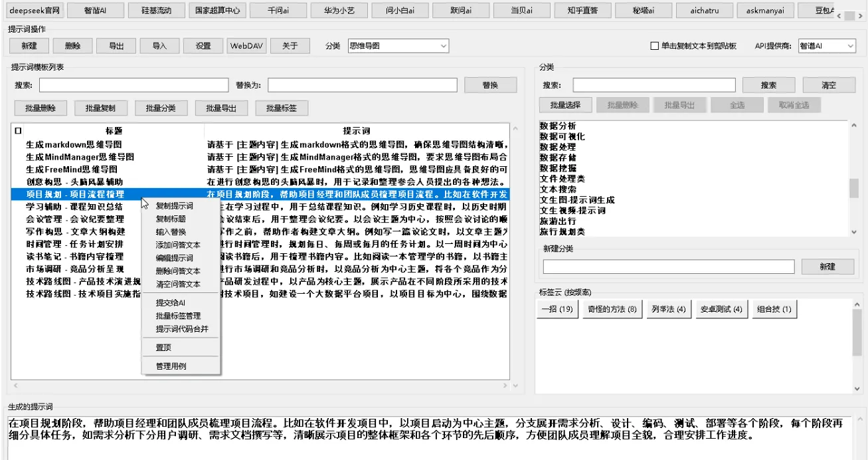868x460 pixels.
Task: Open the 智谱AI shortcut button
Action: coord(95,11)
